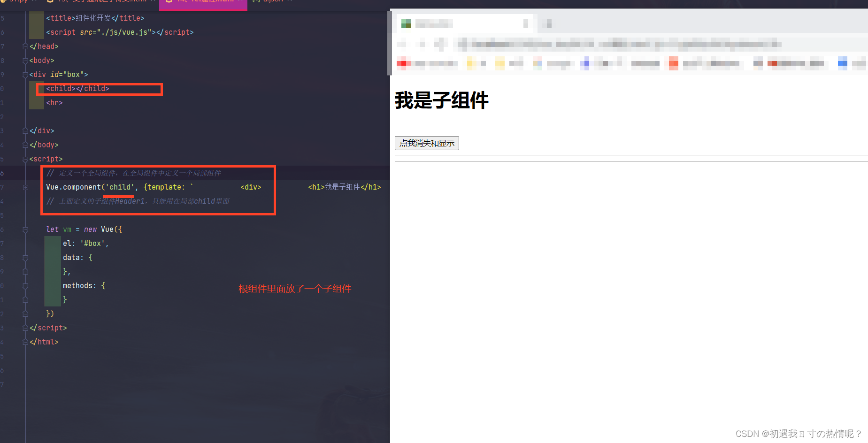
Task: Click the 'methods: {' text
Action: click(x=84, y=285)
